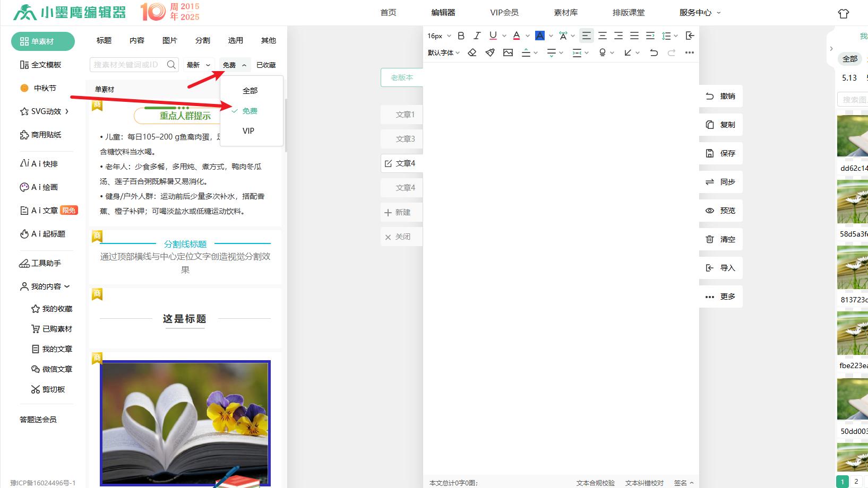Toggle underline text formatting
The width and height of the screenshot is (868, 488).
click(x=492, y=36)
